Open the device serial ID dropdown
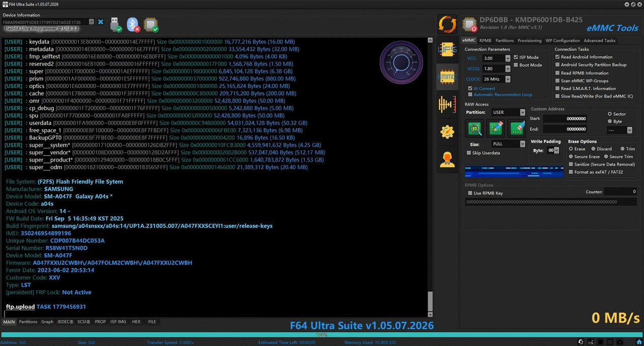Screen dimensions: 644x346 (x=91, y=22)
